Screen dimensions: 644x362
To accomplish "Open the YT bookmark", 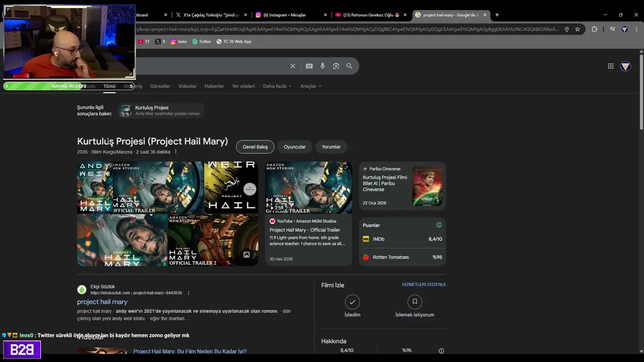I will pos(144,42).
